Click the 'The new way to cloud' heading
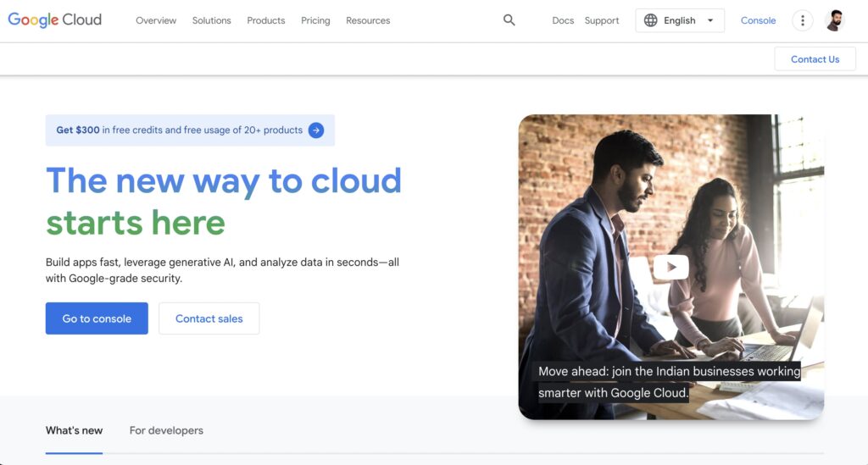Image resolution: width=868 pixels, height=465 pixels. (224, 180)
